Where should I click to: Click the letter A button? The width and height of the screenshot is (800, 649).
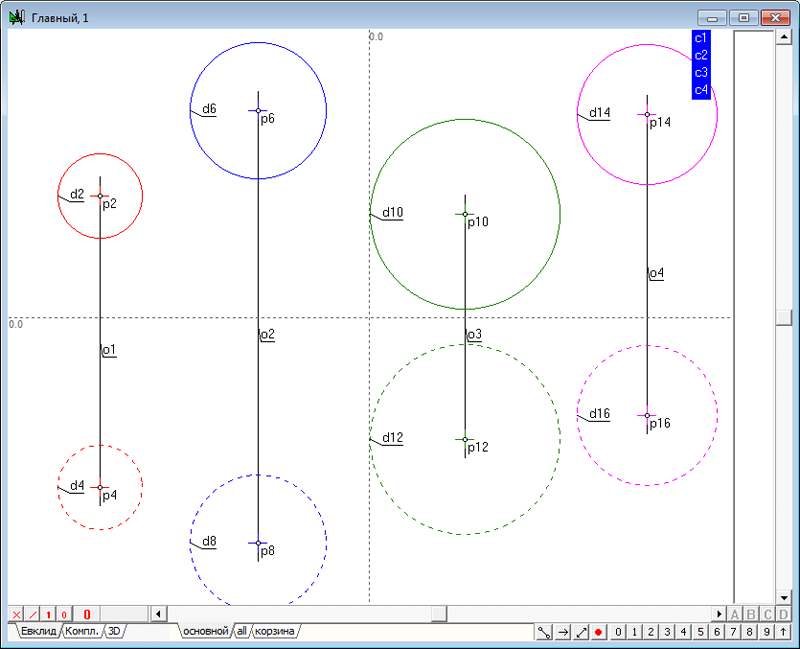[735, 614]
